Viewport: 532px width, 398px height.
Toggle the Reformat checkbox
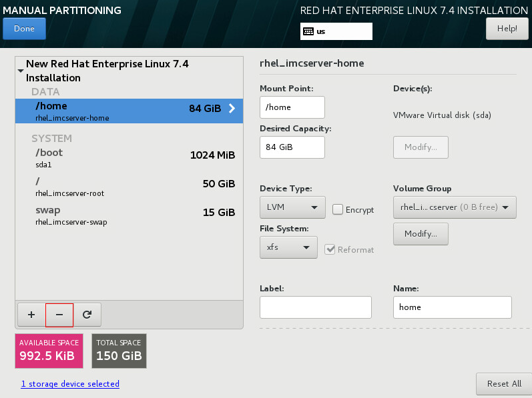(330, 249)
